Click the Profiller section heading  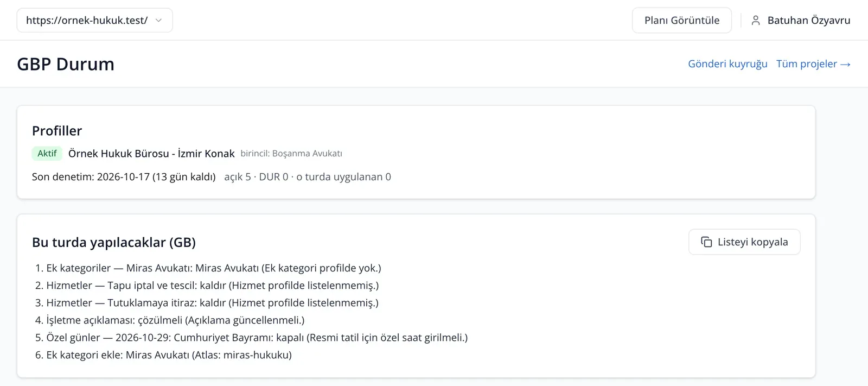point(57,131)
